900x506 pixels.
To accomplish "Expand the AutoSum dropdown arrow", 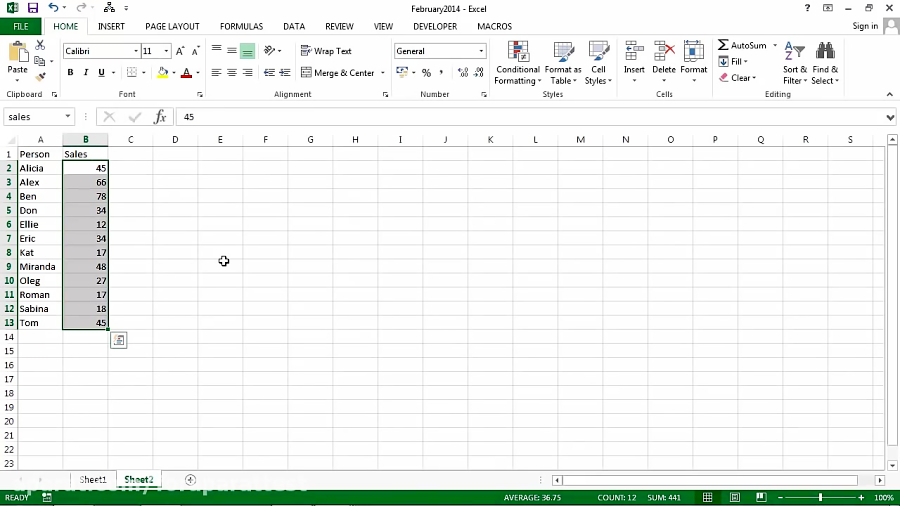I will pyautogui.click(x=774, y=45).
